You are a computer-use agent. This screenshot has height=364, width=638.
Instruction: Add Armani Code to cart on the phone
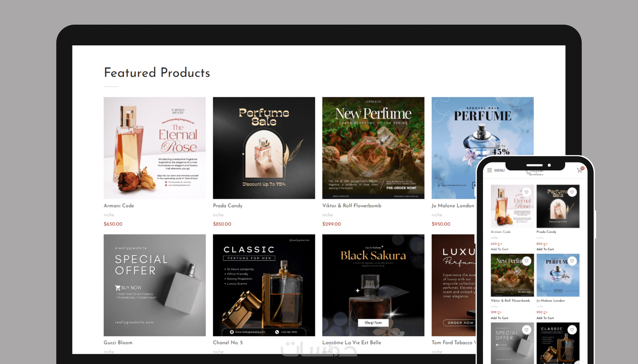(500, 249)
